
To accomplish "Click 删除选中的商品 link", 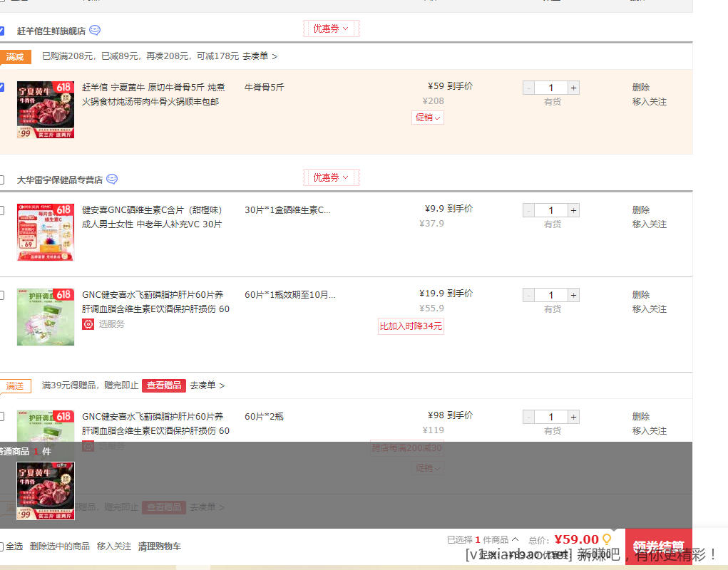I will [59, 546].
